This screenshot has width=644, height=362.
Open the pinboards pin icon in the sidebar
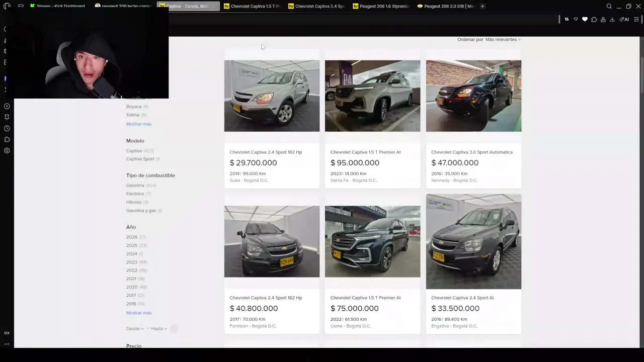pos(7,117)
